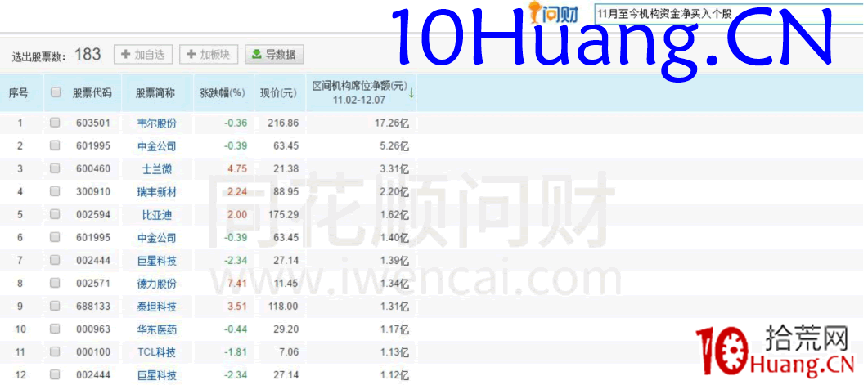Sort by the 序号 column header
868x385 pixels.
tap(18, 93)
